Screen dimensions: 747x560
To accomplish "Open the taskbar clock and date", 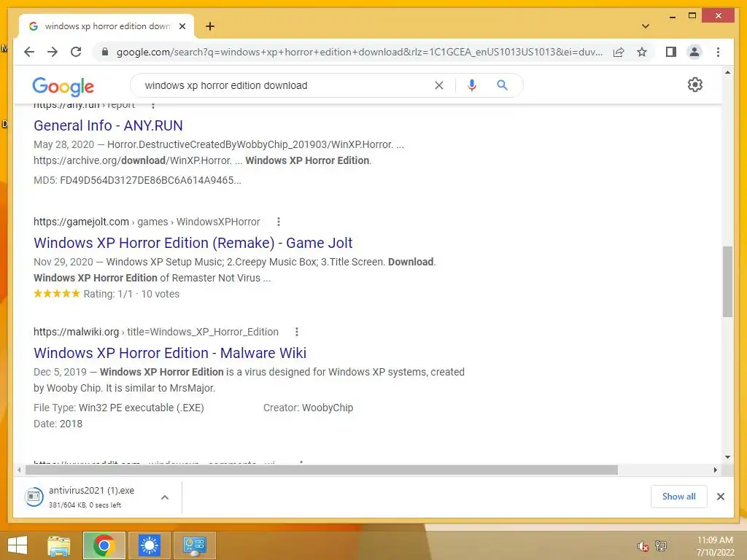I will [x=715, y=546].
